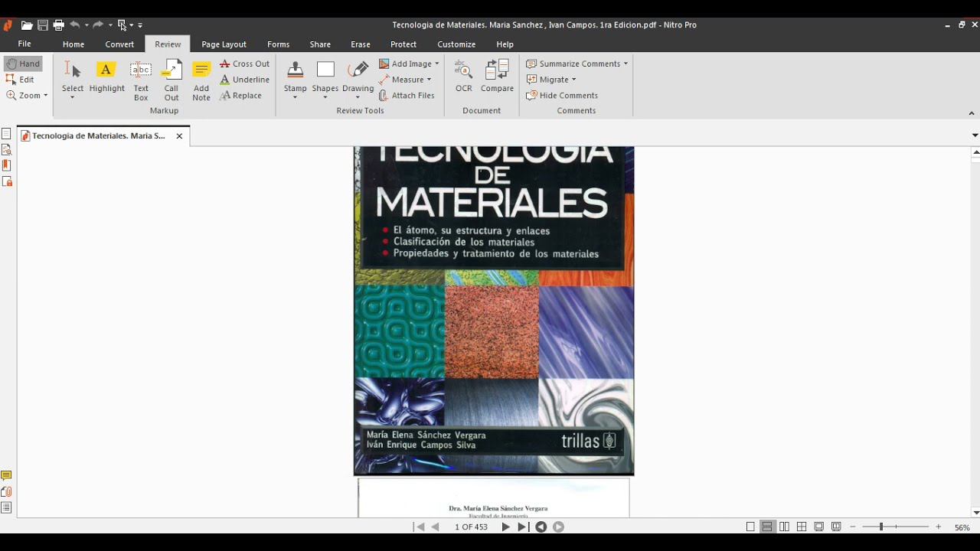Activate the Hand tool
The image size is (980, 551).
coord(23,64)
